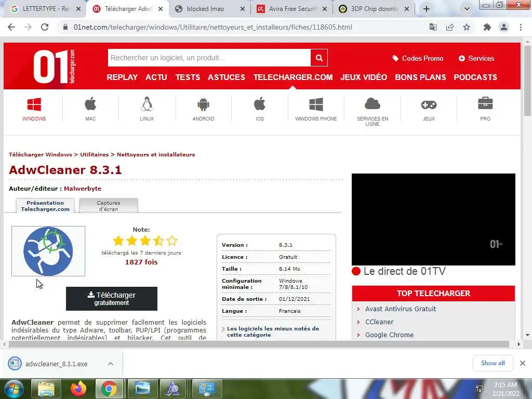Click the share page icon

coord(450,27)
